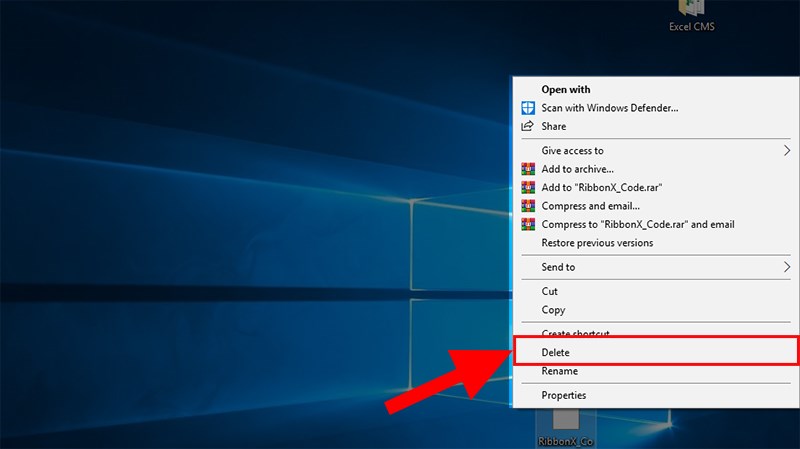Choose Add to "RibbonX_Code.rar"

(x=656, y=187)
